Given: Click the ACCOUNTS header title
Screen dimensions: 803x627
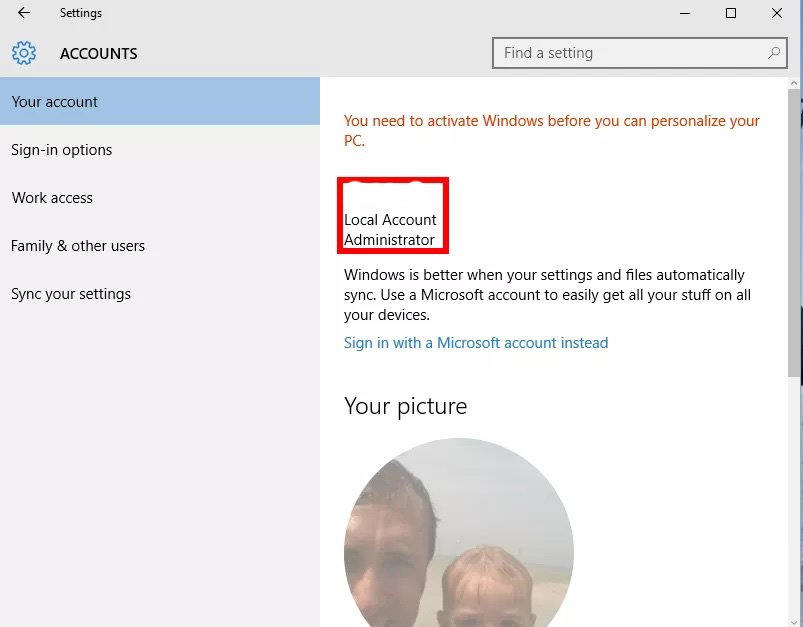Looking at the screenshot, I should (x=99, y=54).
